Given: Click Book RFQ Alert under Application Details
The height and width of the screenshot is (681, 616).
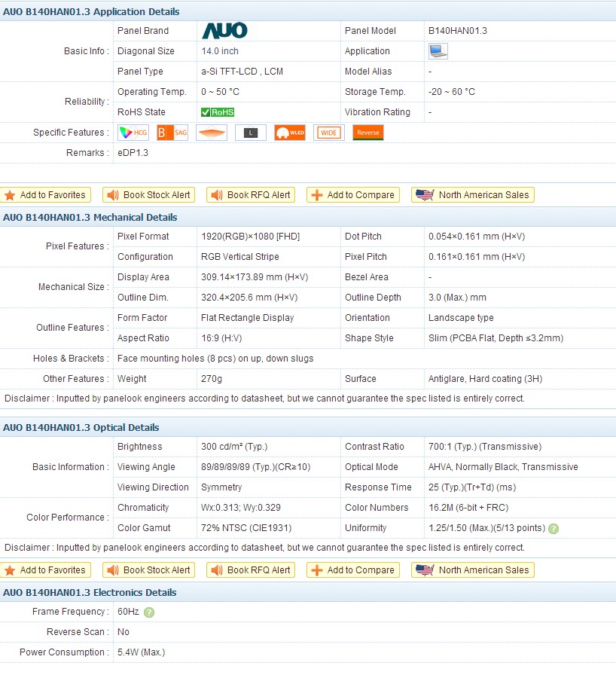Looking at the screenshot, I should tap(251, 195).
